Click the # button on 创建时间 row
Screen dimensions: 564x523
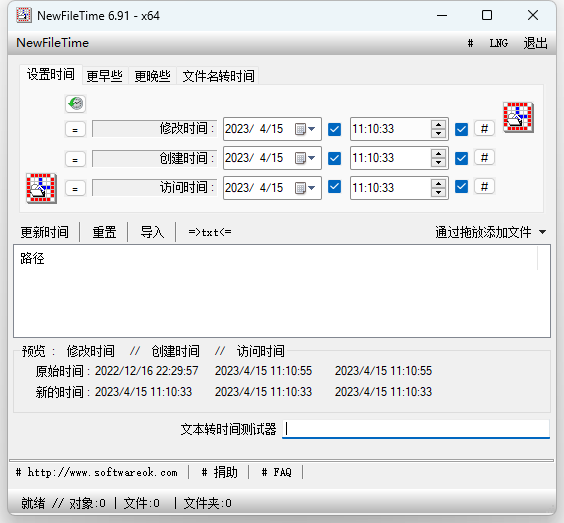[484, 157]
